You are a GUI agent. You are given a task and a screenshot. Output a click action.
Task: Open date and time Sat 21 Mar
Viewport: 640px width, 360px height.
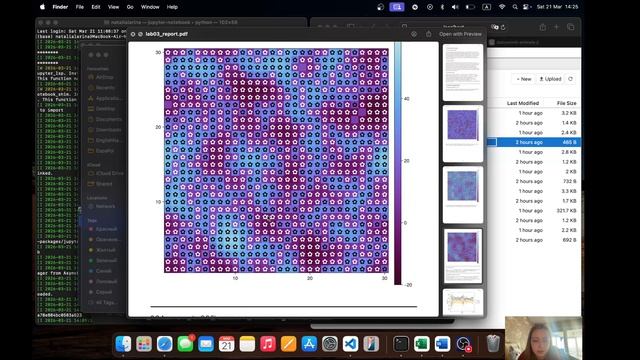coord(558,7)
